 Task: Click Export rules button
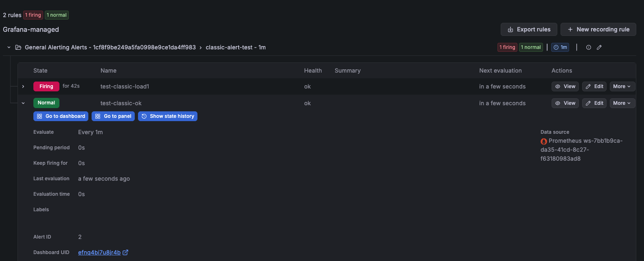pos(529,29)
